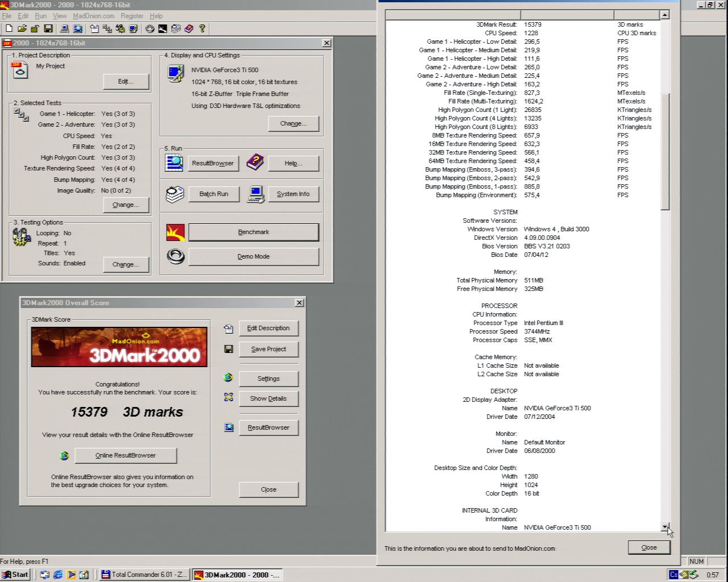Open the MadOnion.com menu

click(93, 16)
